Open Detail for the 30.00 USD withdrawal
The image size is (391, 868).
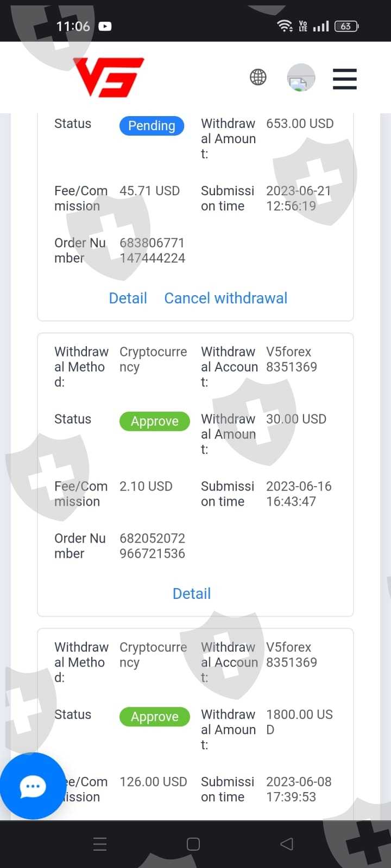coord(192,593)
